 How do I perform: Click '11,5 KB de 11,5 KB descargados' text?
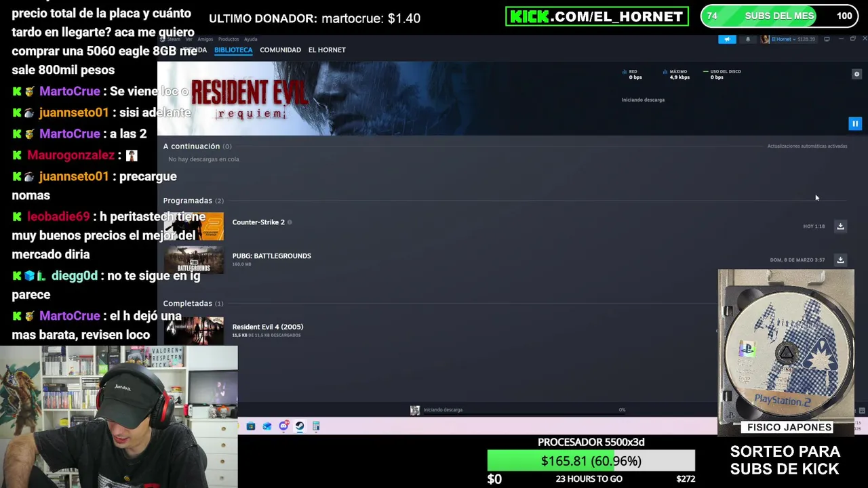coord(267,335)
